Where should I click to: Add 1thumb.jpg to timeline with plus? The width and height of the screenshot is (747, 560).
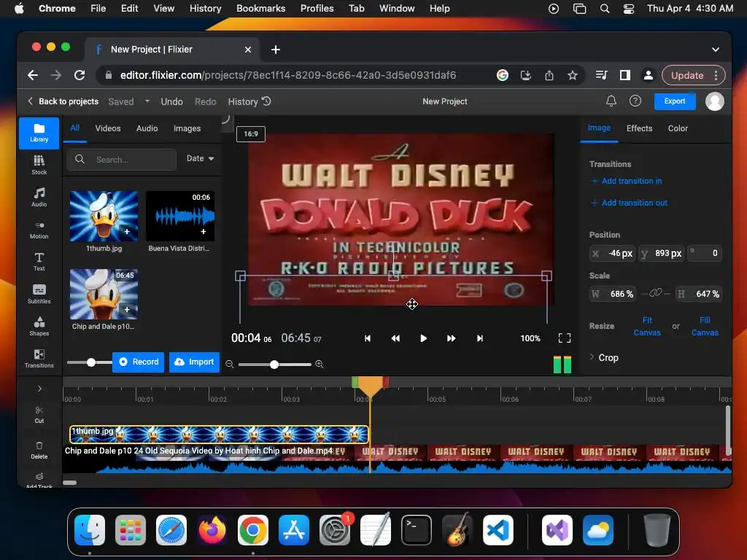(x=127, y=231)
